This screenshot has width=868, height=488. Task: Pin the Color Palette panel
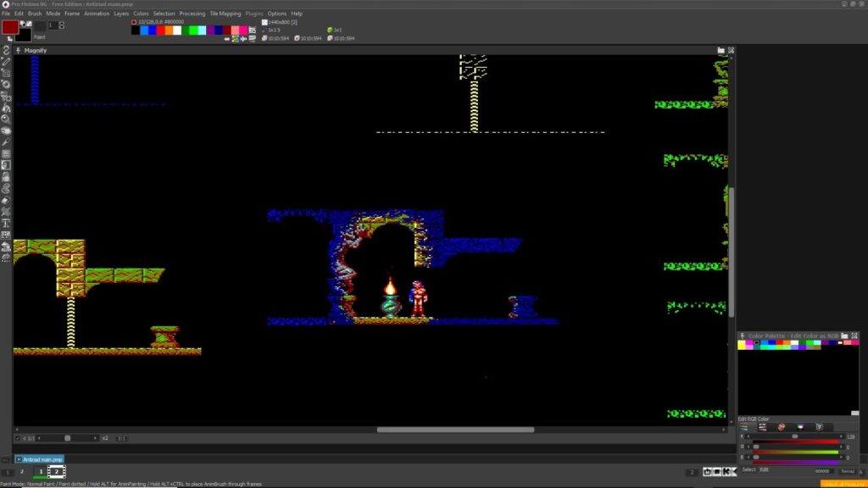coord(743,335)
